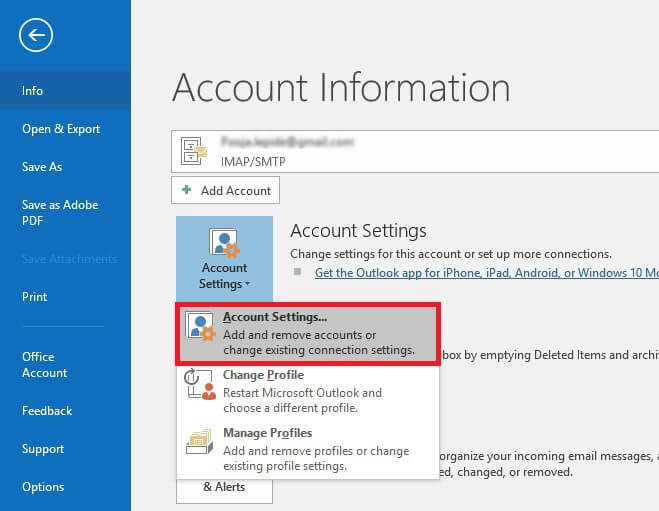Click the Account Settings heading text
The height and width of the screenshot is (511, 659).
coord(358,231)
